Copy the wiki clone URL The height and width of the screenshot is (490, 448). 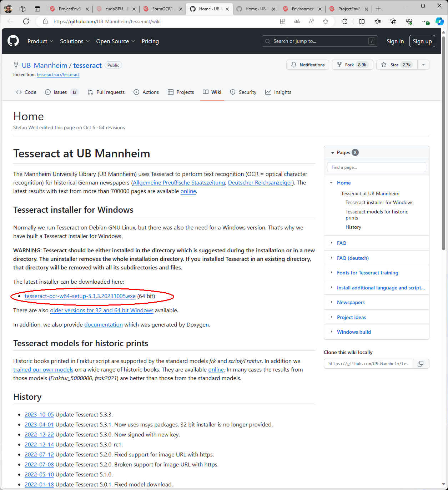[x=421, y=364]
